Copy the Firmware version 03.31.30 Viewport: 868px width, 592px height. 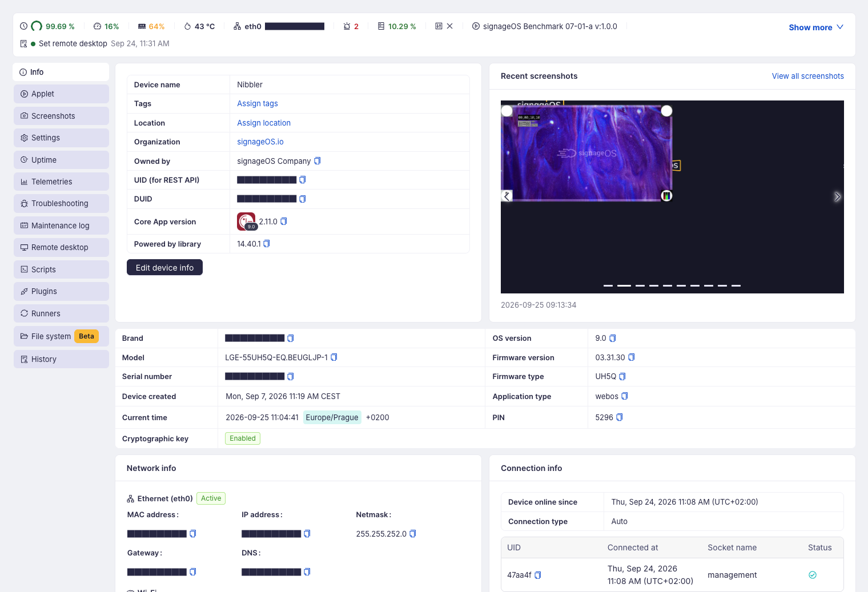pyautogui.click(x=632, y=357)
